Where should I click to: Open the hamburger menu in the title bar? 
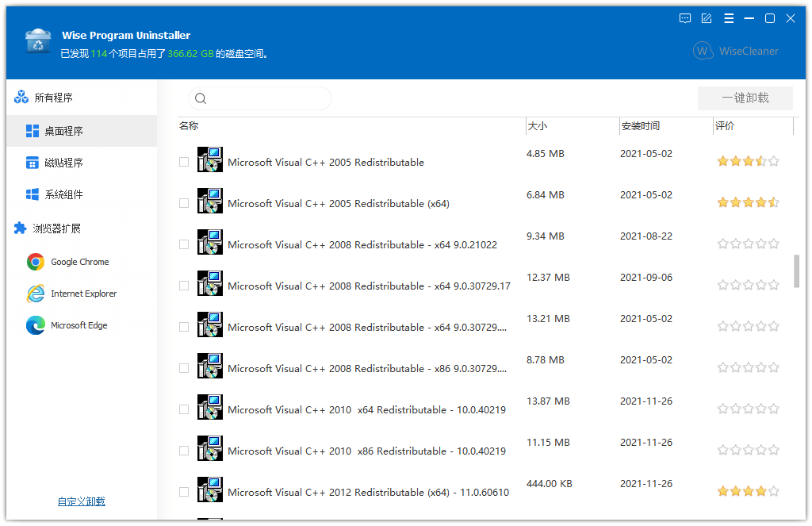pos(729,17)
